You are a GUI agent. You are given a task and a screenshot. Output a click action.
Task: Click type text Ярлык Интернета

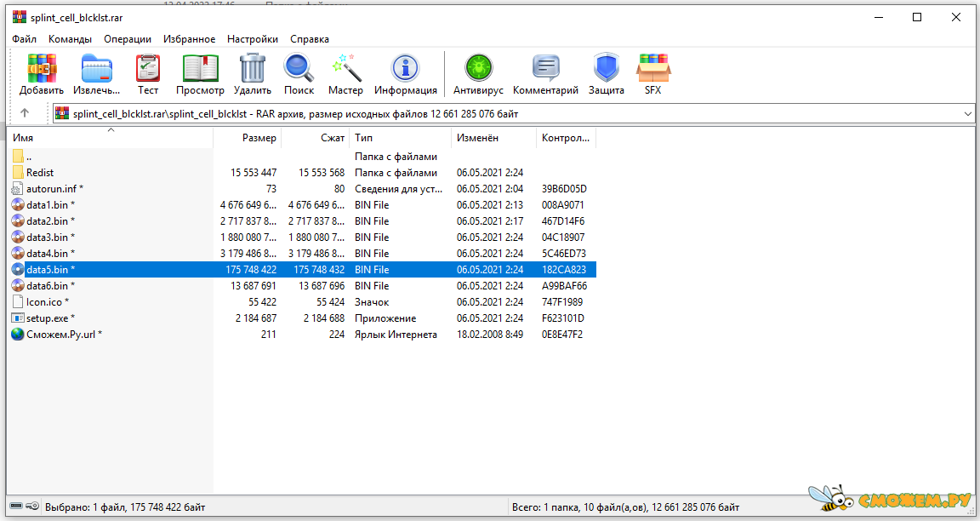[396, 335]
